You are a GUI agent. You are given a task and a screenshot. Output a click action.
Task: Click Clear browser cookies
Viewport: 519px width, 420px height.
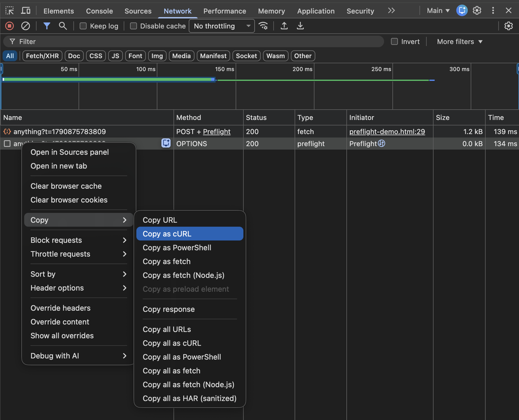pos(79,200)
